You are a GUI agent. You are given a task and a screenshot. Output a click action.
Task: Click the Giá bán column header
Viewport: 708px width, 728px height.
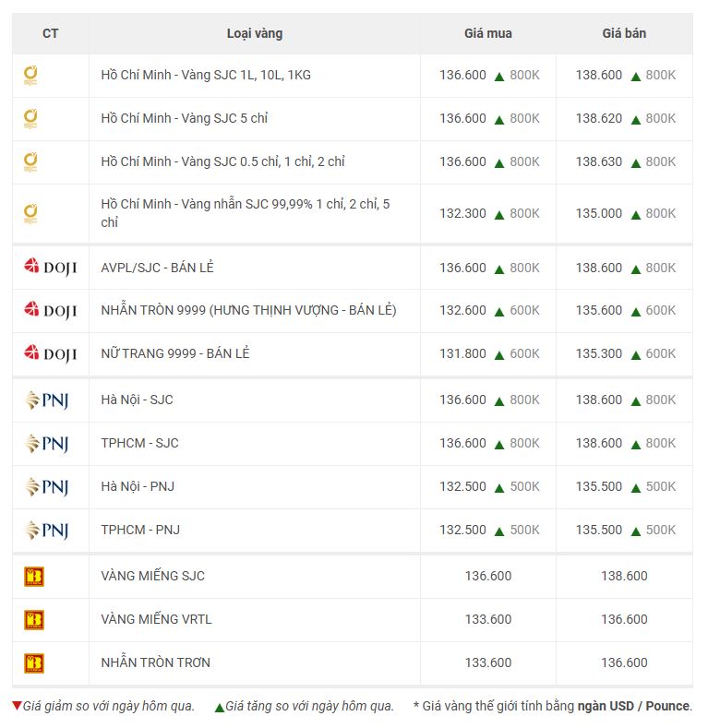[x=624, y=33]
